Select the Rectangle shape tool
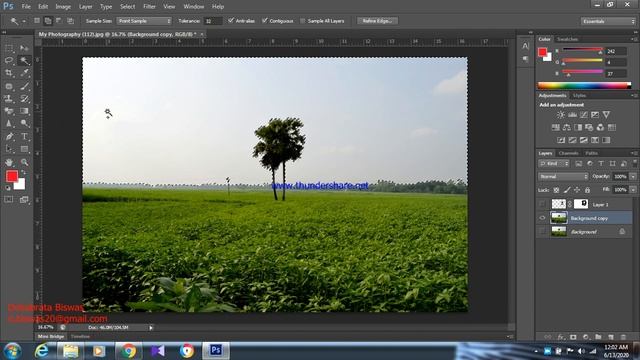Image resolution: width=640 pixels, height=360 pixels. (x=24, y=149)
